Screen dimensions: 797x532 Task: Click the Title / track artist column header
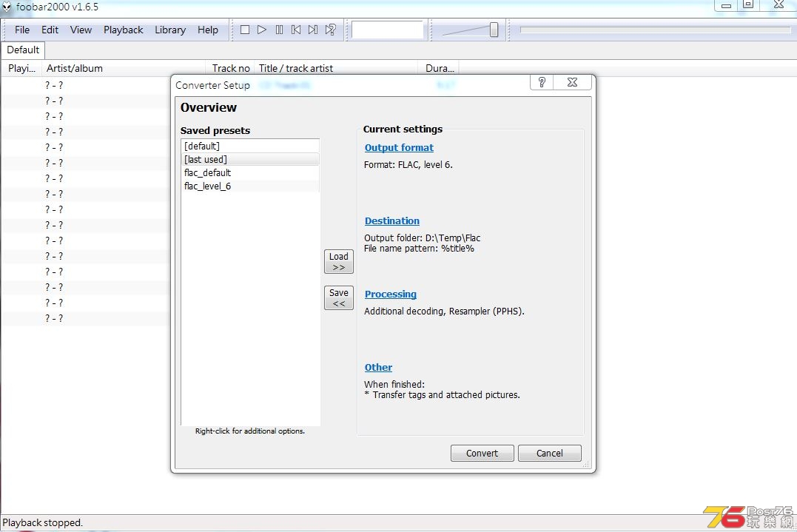336,68
